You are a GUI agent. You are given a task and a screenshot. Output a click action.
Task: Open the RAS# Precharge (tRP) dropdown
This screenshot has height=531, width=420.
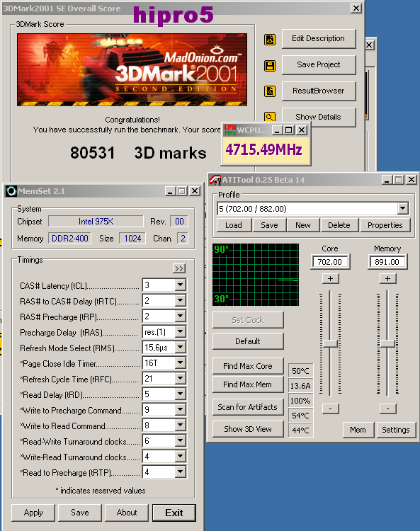[181, 316]
